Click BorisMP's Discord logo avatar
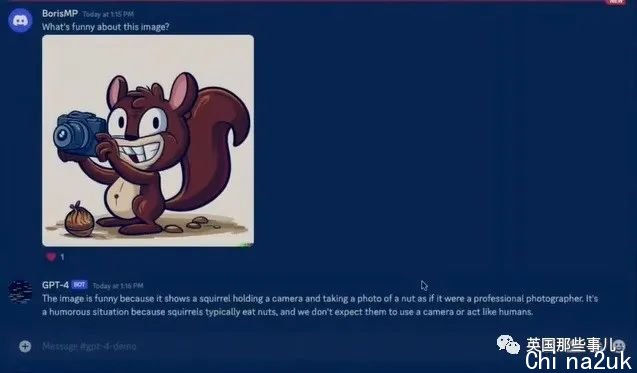Viewport: 637px width, 373px height. click(x=20, y=20)
